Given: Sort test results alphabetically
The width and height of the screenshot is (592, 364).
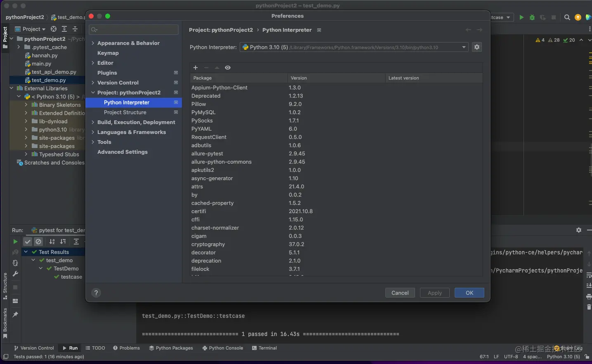Looking at the screenshot, I should (x=52, y=242).
